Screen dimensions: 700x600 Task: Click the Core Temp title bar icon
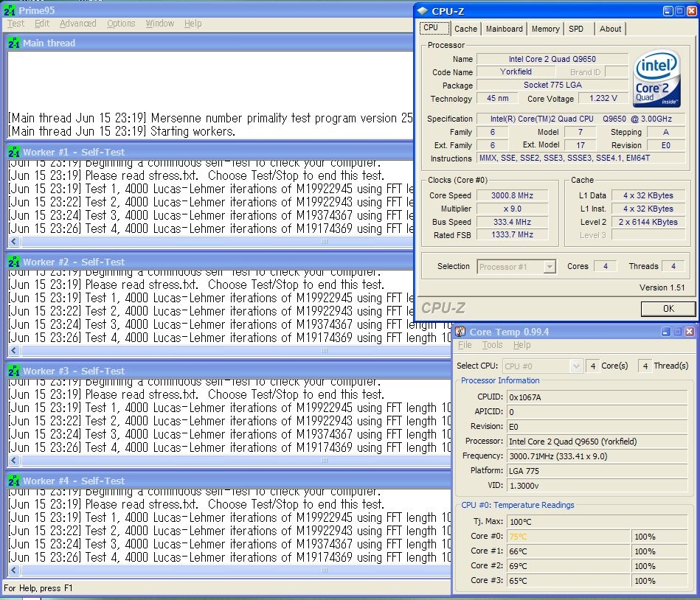tap(460, 332)
